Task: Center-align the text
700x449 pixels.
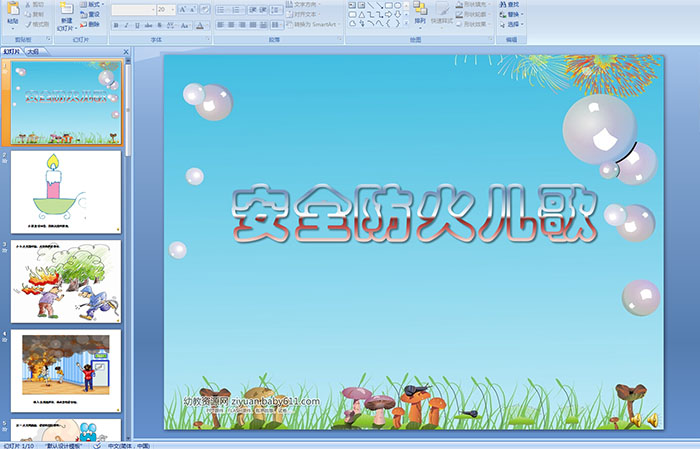Action: point(231,25)
